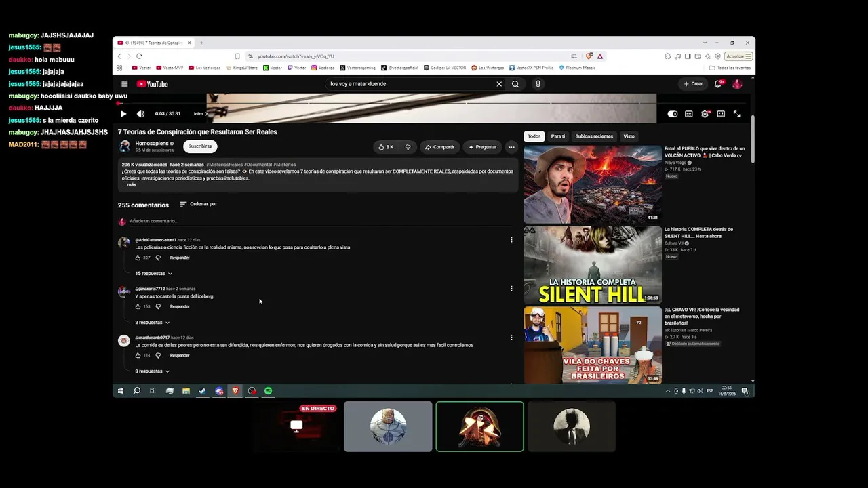The height and width of the screenshot is (488, 868).
Task: Open the player settings gear
Action: (705, 114)
